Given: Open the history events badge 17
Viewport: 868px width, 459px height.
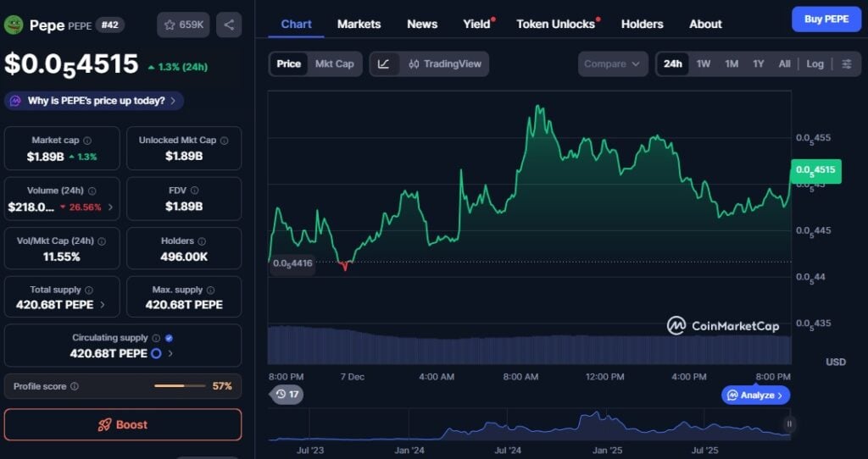Looking at the screenshot, I should pyautogui.click(x=287, y=395).
